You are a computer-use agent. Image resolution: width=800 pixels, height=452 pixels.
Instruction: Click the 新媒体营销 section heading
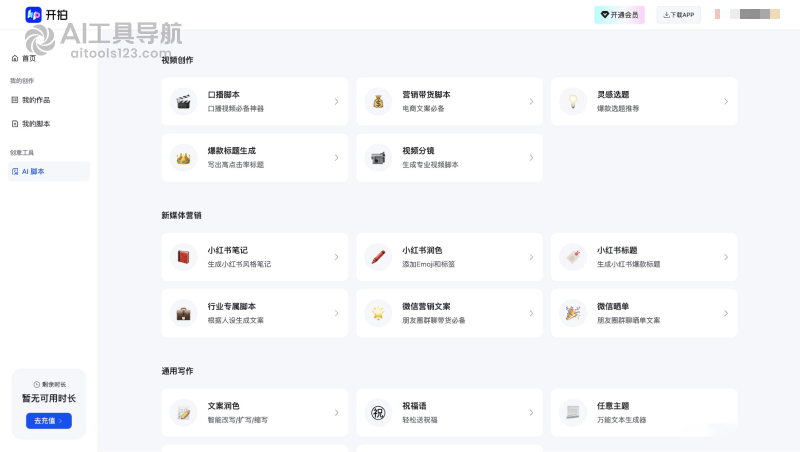coord(181,215)
